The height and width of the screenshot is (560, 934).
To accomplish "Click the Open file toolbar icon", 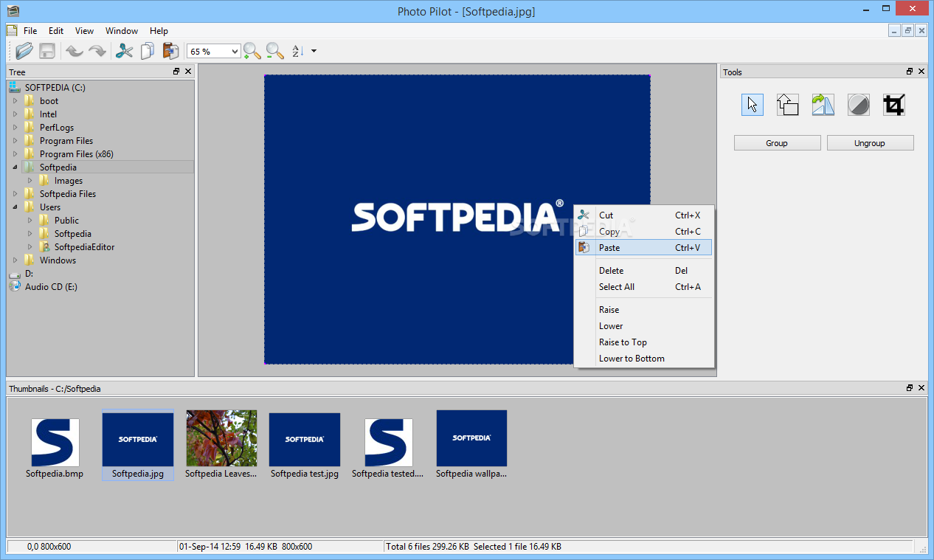I will click(24, 51).
